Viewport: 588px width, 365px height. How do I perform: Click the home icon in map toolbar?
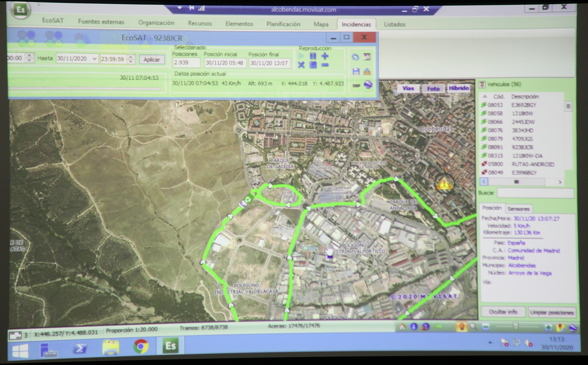tap(402, 327)
